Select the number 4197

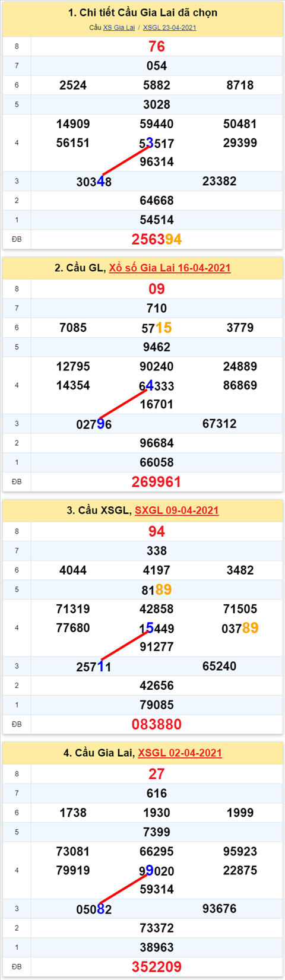[x=157, y=570]
